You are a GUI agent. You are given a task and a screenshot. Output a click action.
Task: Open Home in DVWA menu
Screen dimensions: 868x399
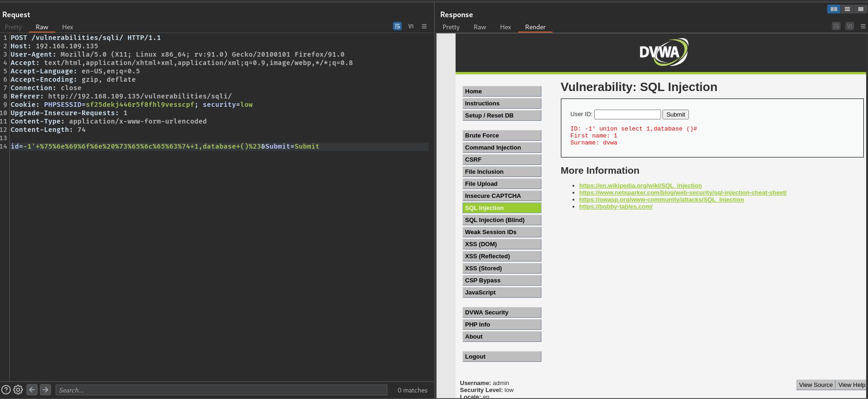click(x=502, y=92)
